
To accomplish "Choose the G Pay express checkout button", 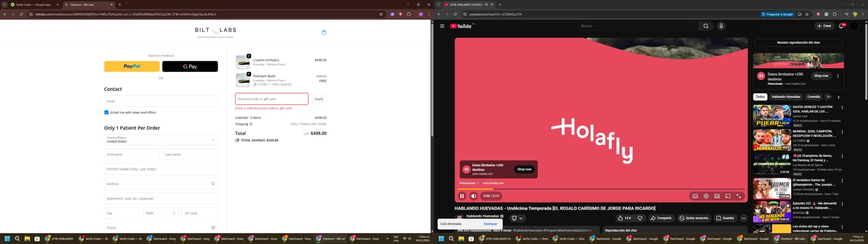I will pyautogui.click(x=190, y=66).
